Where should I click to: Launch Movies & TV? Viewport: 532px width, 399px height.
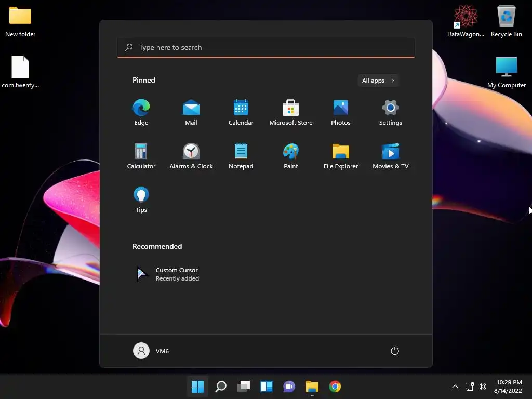pos(391,156)
